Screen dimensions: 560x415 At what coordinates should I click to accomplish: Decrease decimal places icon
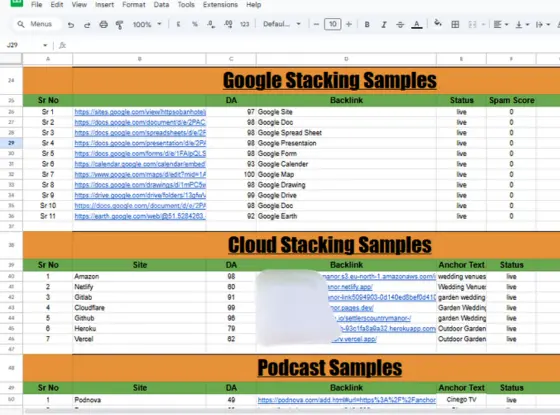211,24
